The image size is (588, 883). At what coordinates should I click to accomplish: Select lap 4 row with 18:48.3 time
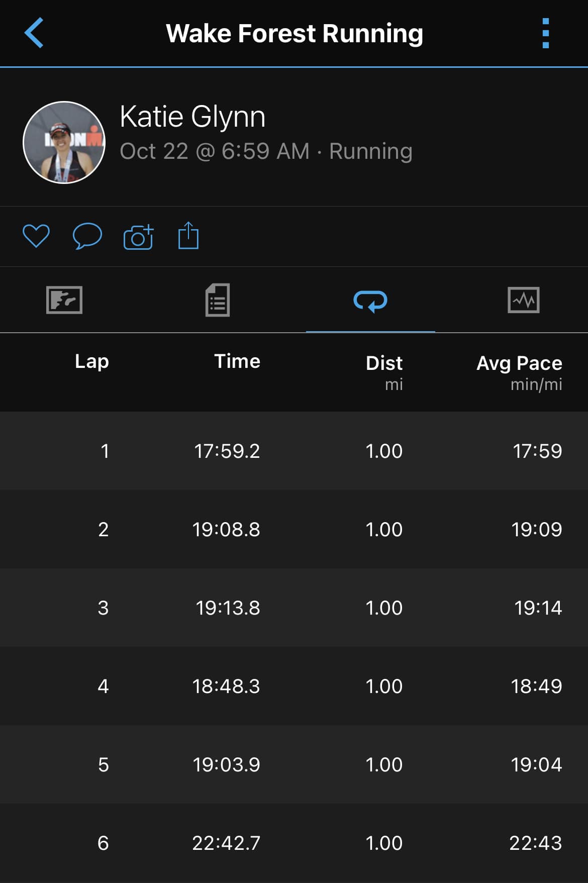pos(294,686)
